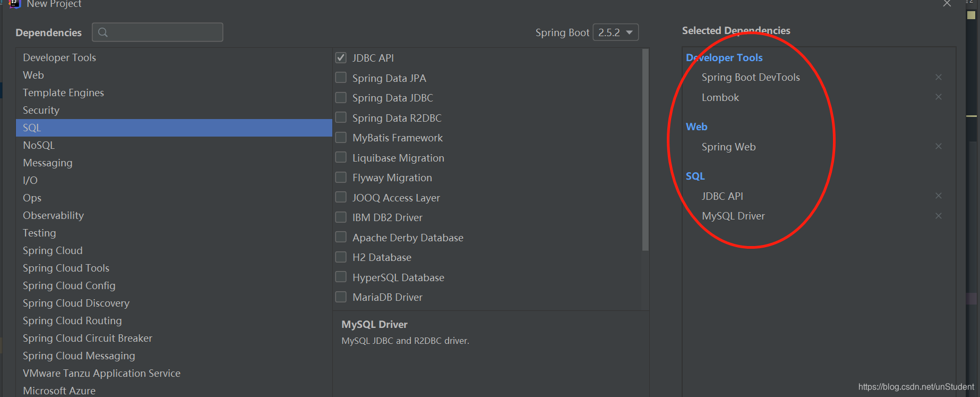The image size is (980, 397).
Task: Enable Apache Derby Database checkbox
Action: click(341, 237)
